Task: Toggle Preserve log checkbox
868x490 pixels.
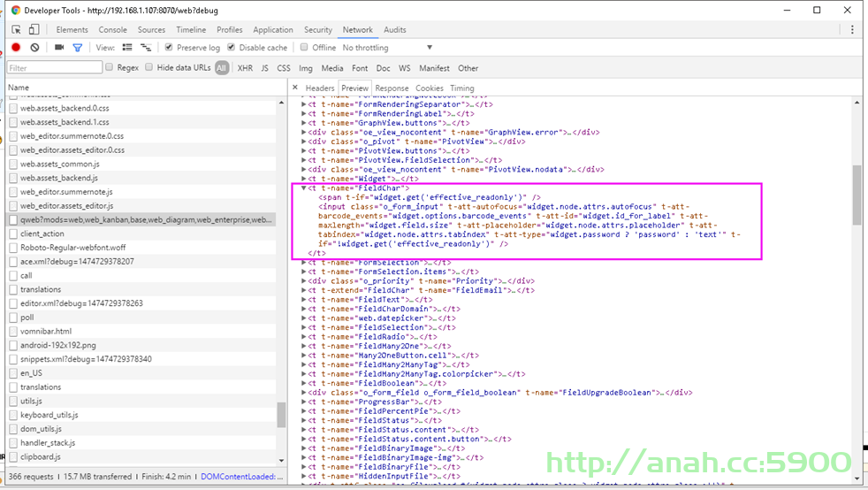Action: pos(169,47)
